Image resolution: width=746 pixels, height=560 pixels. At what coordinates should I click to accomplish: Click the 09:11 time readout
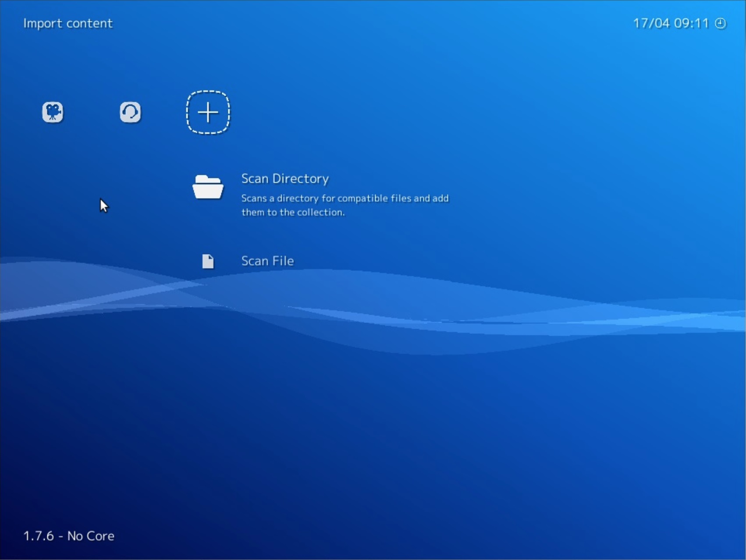tap(691, 23)
